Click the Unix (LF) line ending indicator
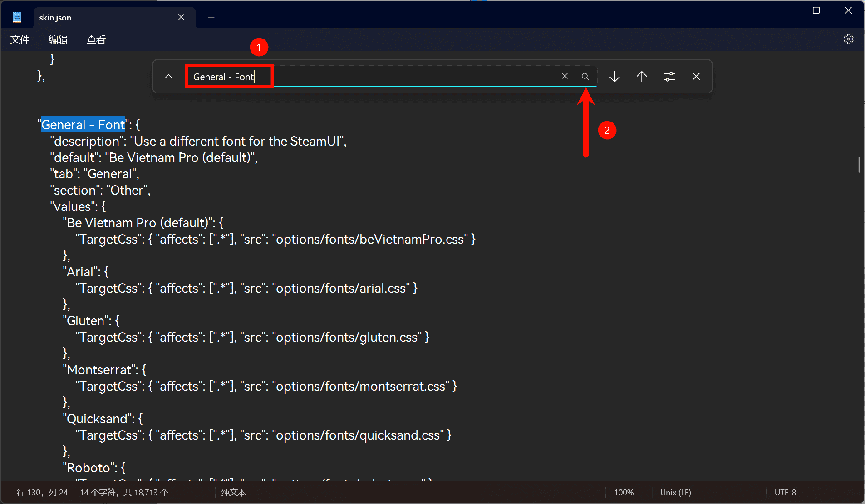865x504 pixels. coord(675,493)
